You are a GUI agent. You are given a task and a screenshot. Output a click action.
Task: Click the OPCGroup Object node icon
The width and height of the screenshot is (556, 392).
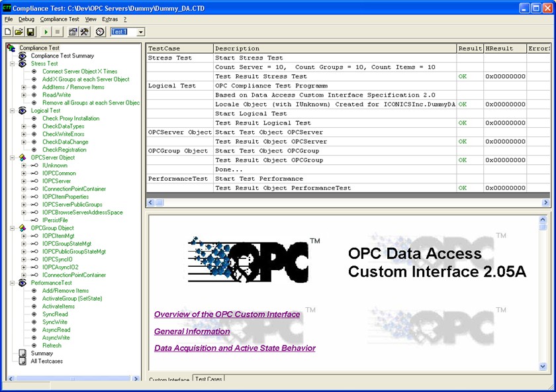pos(23,228)
